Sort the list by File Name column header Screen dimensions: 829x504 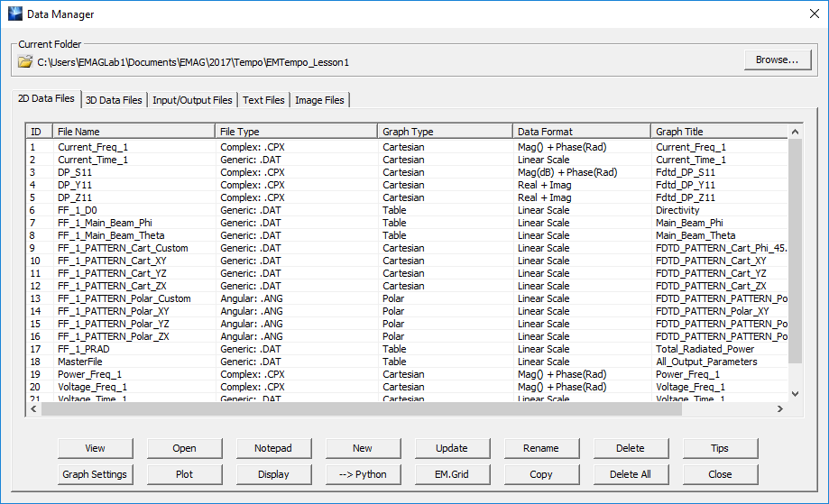(x=134, y=132)
